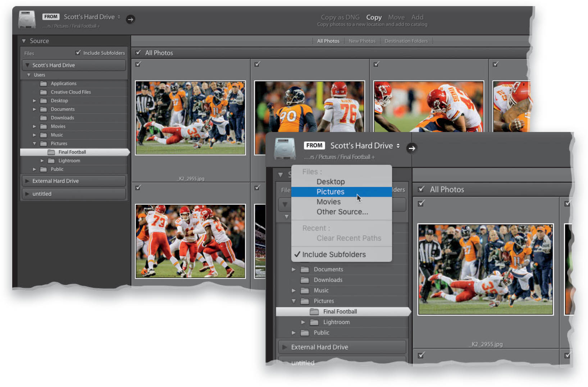Image resolution: width=588 pixels, height=387 pixels.
Task: Select quarterback handoff thumbnail in back window
Action: coord(190,241)
